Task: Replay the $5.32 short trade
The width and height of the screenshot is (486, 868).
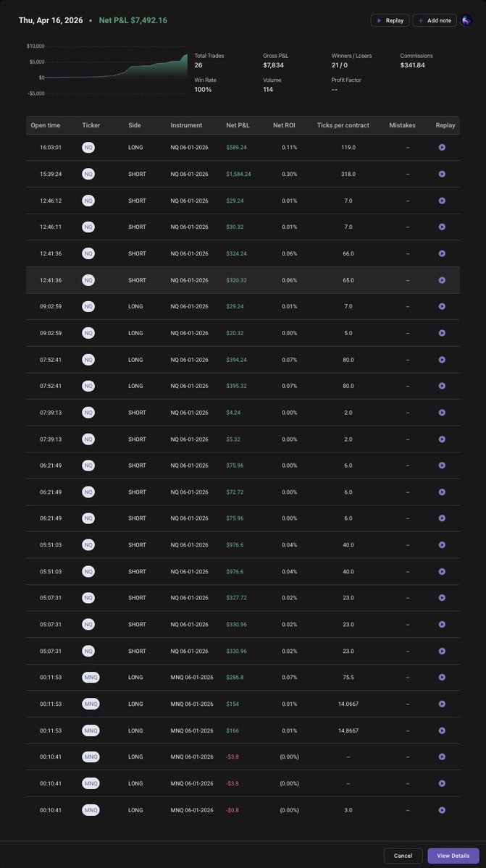Action: pyautogui.click(x=442, y=439)
